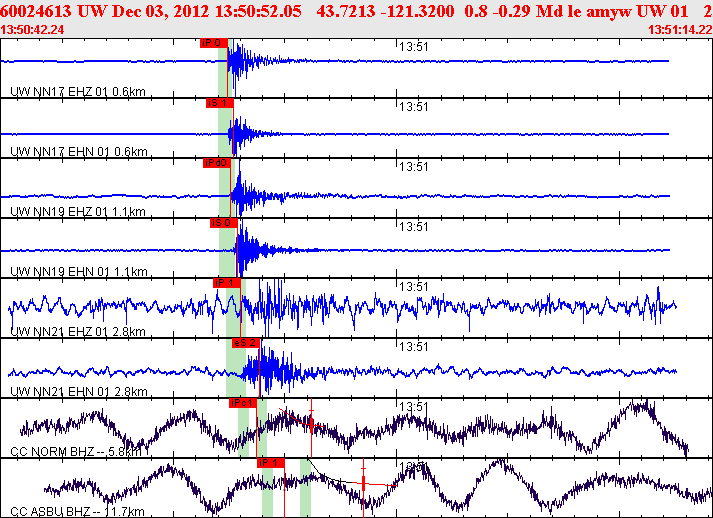Select the iS 0 pick flag on NN19 EHN
This screenshot has height=518, width=713.
[x=223, y=223]
